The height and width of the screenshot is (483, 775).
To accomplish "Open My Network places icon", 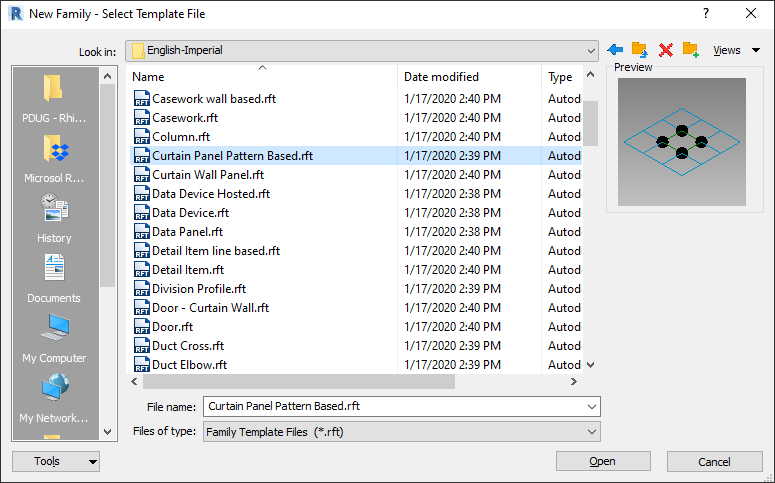I will point(54,398).
